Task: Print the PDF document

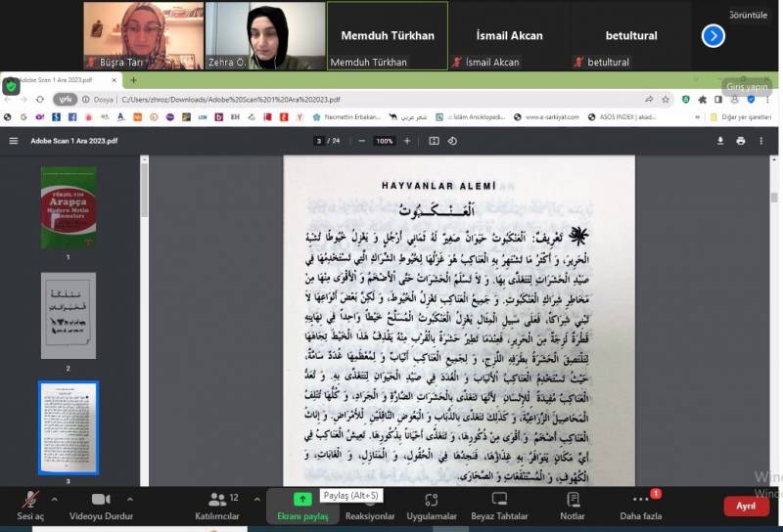Action: point(741,141)
